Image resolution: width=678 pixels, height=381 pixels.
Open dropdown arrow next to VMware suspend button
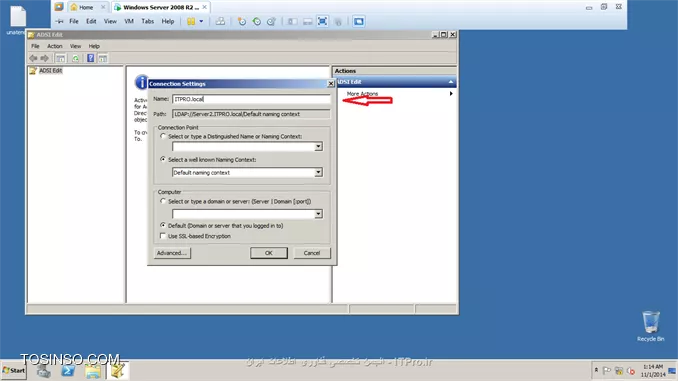(x=201, y=21)
